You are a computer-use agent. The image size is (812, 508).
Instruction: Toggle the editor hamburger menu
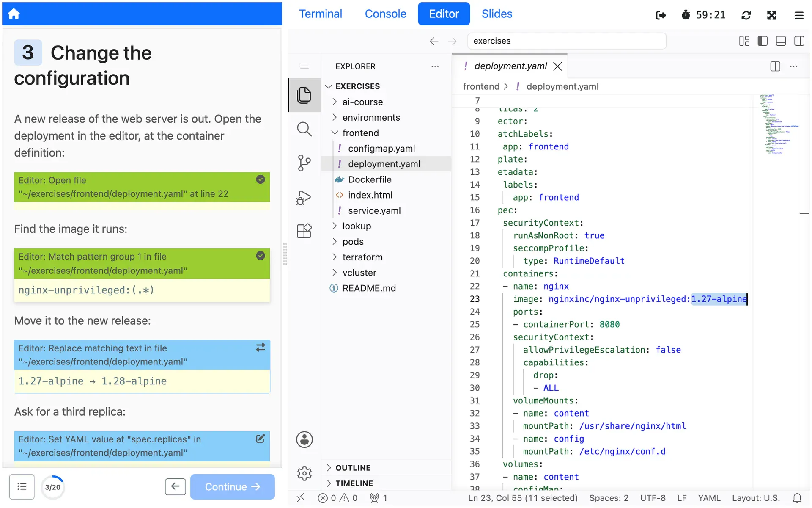coord(304,66)
